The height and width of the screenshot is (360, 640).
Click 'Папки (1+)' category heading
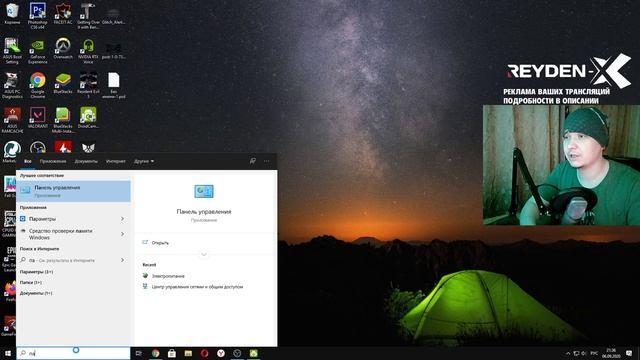point(31,282)
